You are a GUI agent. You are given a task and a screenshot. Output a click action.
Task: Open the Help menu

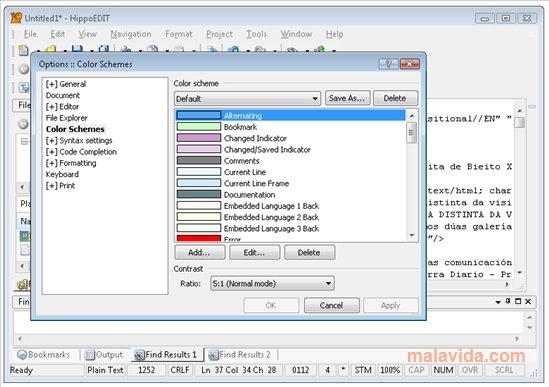click(x=334, y=34)
